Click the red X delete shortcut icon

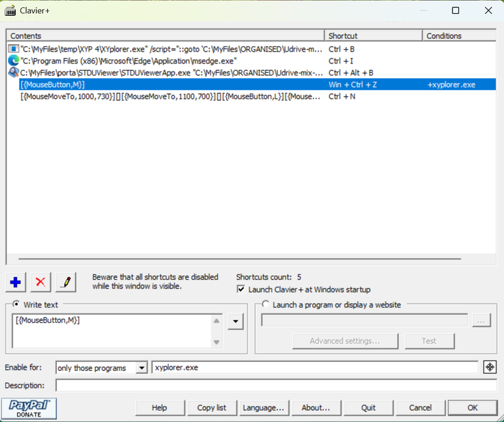pyautogui.click(x=40, y=282)
